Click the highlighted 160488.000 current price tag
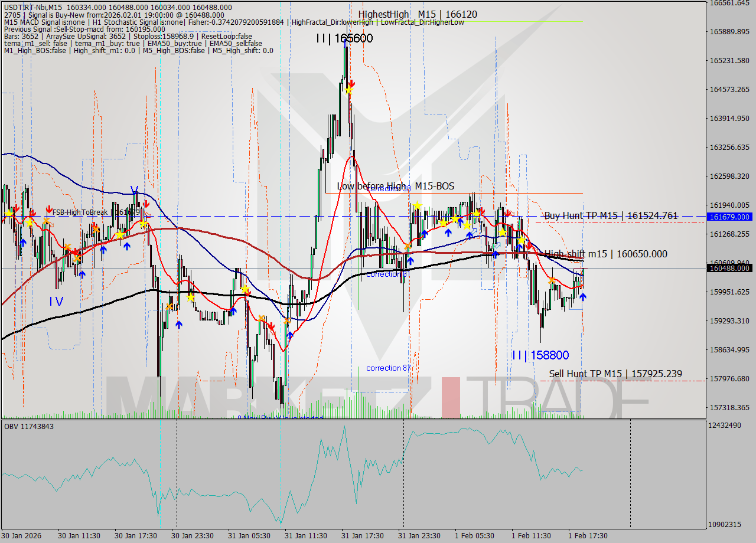Viewport: 756px width, 543px height. tap(731, 269)
